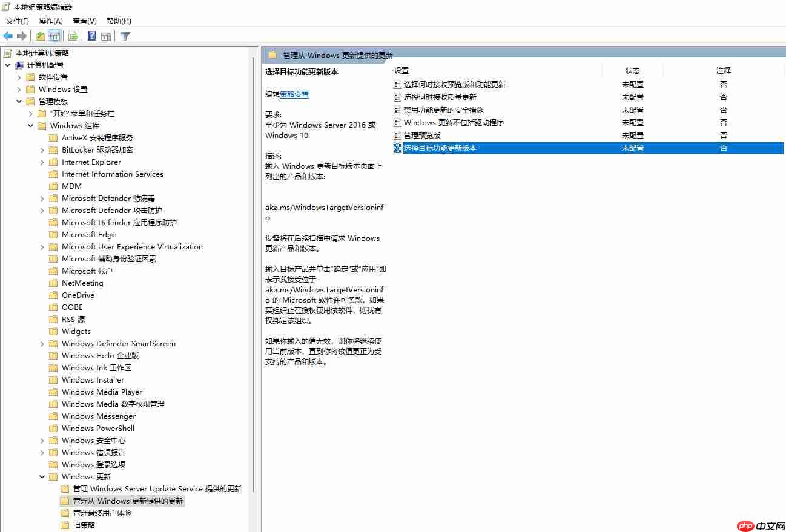Expand the Windows 安全中心 node
This screenshot has height=532, width=786.
pyautogui.click(x=42, y=440)
